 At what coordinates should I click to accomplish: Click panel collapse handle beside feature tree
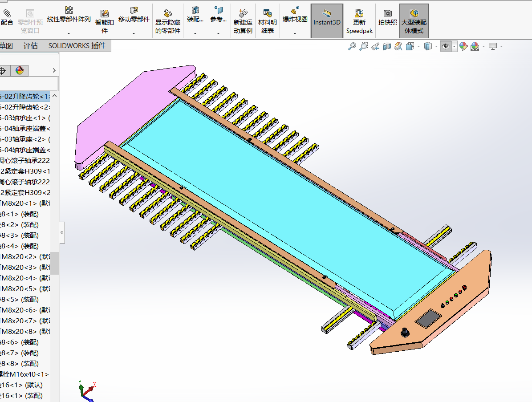pyautogui.click(x=62, y=232)
